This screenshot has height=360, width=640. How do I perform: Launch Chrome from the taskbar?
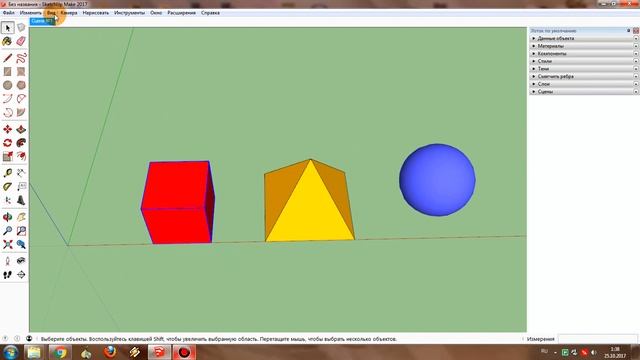[x=60, y=352]
